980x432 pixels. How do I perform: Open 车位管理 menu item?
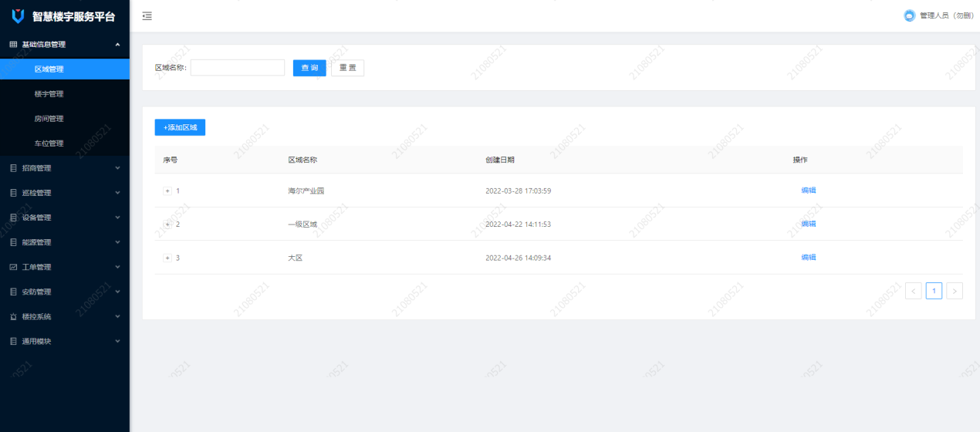click(49, 143)
